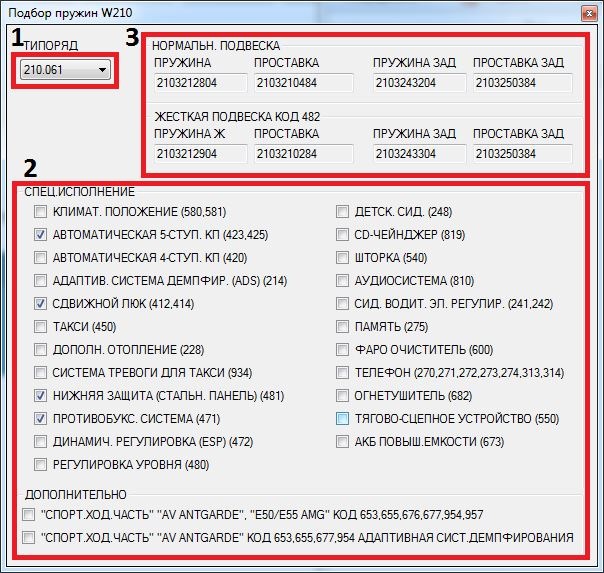Screen dimensions: 604x573
Task: Click stiff ПРУЖИНА ЗАД field 2103243304
Action: point(419,154)
